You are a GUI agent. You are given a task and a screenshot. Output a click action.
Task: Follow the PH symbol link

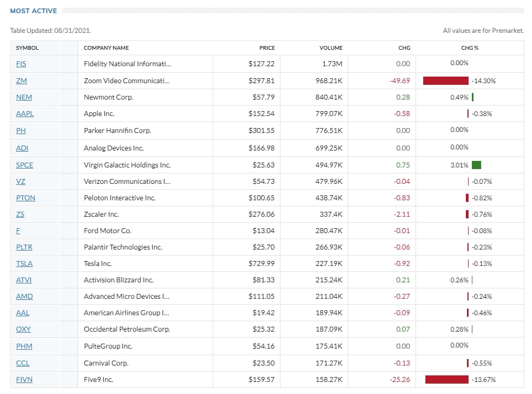(x=21, y=130)
